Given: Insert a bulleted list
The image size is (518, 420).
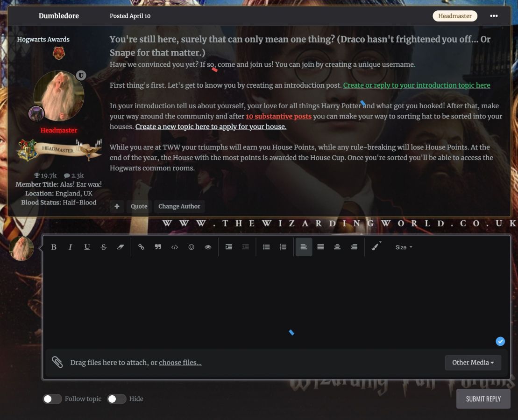Looking at the screenshot, I should point(266,247).
